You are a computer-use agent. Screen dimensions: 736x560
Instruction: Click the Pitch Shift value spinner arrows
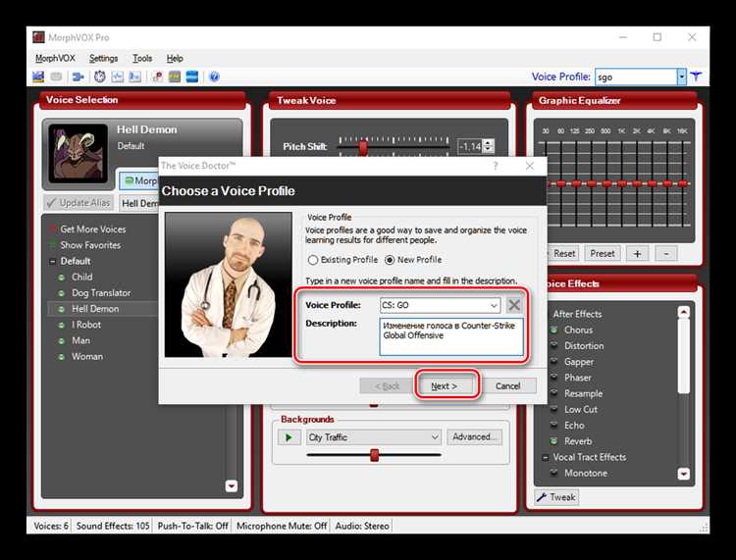(x=488, y=146)
